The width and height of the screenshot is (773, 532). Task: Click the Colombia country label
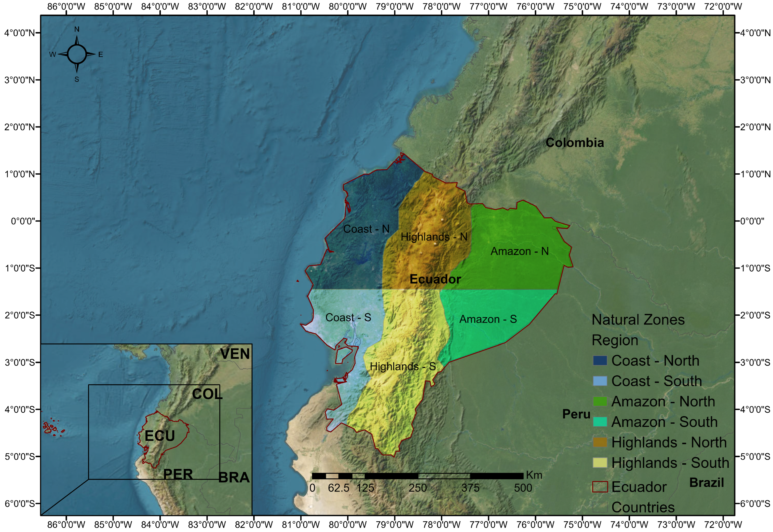pyautogui.click(x=574, y=143)
